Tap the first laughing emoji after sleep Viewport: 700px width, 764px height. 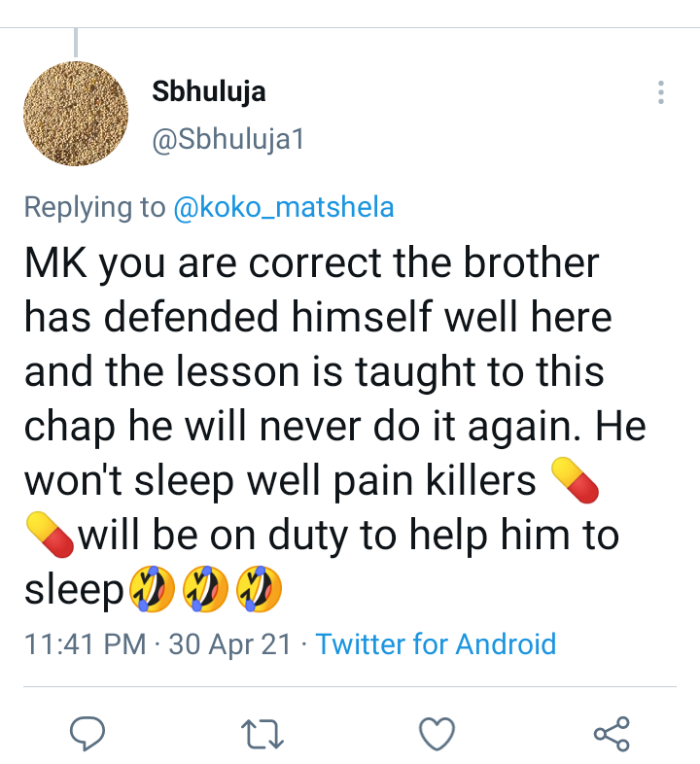click(x=152, y=589)
